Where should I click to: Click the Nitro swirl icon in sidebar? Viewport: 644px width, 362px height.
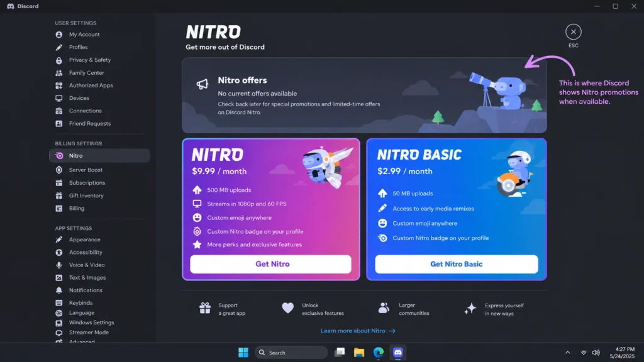click(59, 156)
